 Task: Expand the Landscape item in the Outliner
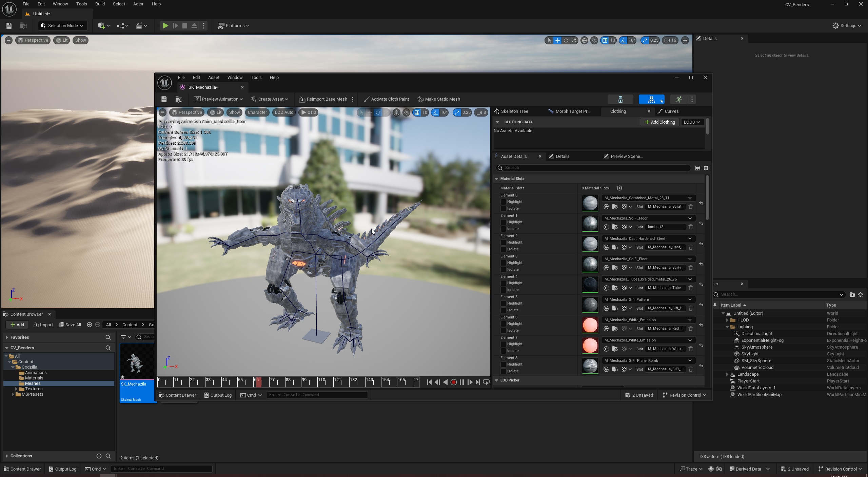click(727, 374)
